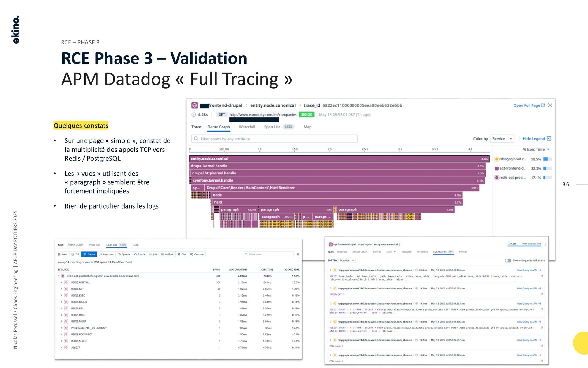The width and height of the screenshot is (588, 368).
Task: Select the Queue span type filter
Action: coord(124,254)
